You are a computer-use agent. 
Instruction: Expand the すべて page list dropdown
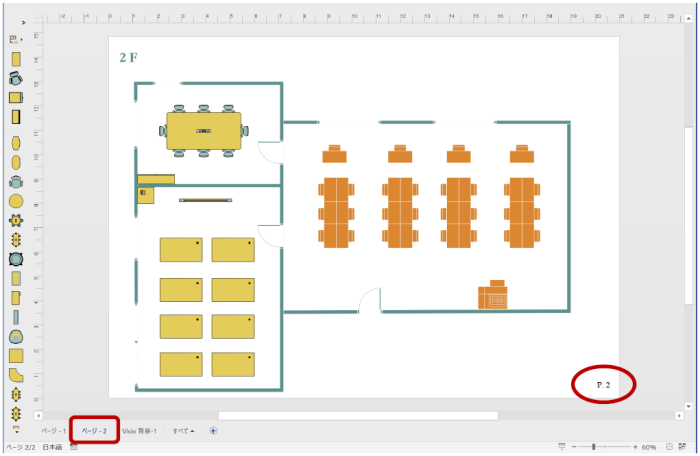(183, 430)
